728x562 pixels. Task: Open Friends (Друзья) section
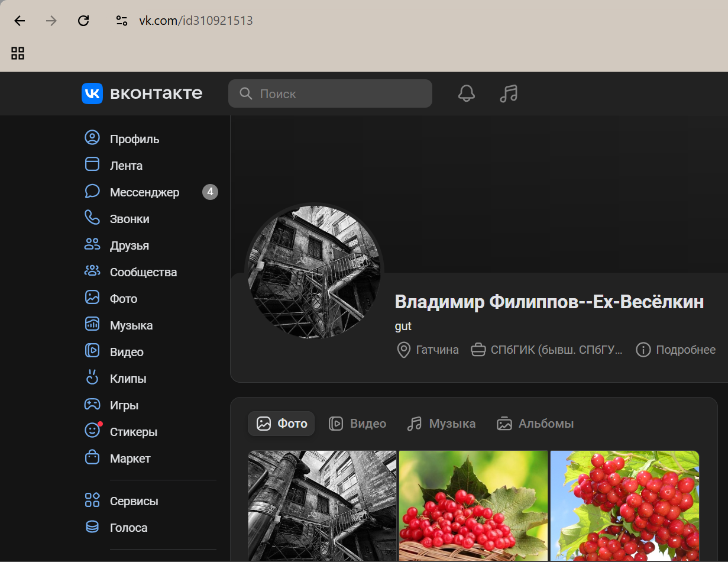click(x=129, y=246)
